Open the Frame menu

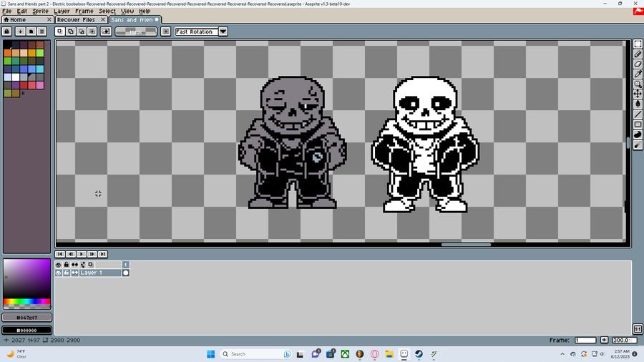84,11
